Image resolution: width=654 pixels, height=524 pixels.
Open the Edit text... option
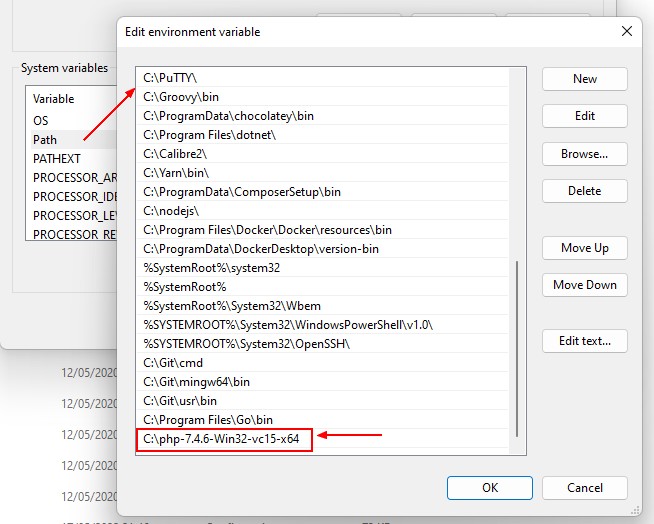[585, 341]
